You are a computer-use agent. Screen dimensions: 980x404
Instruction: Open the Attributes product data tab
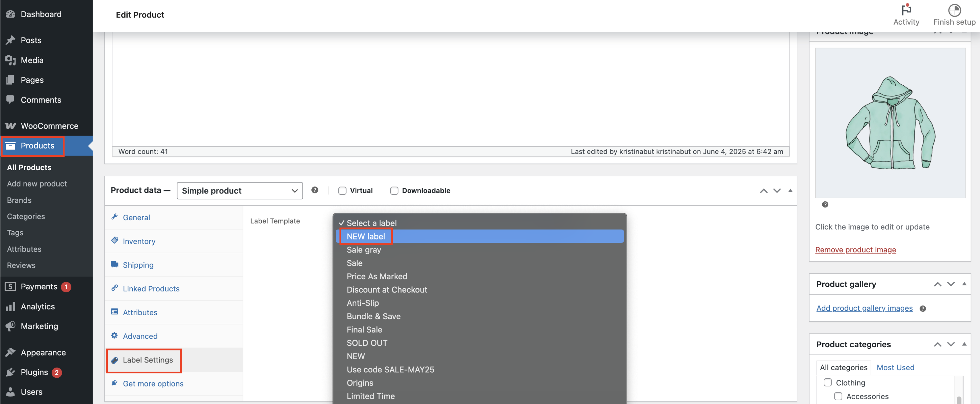click(x=140, y=312)
